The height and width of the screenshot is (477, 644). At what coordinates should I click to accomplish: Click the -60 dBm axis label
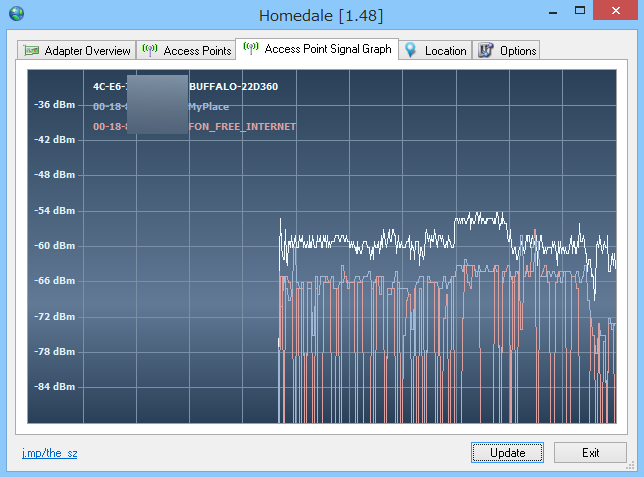point(55,246)
